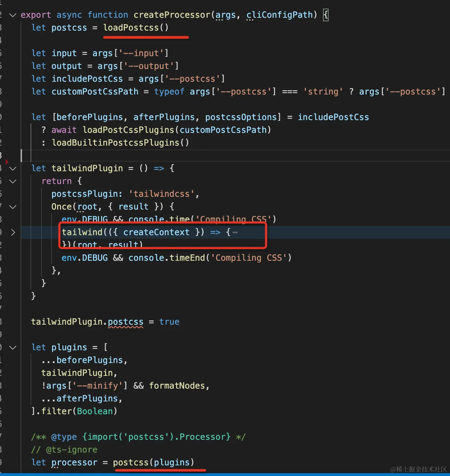
Task: Click the cliConfigPath parameter
Action: (280, 15)
